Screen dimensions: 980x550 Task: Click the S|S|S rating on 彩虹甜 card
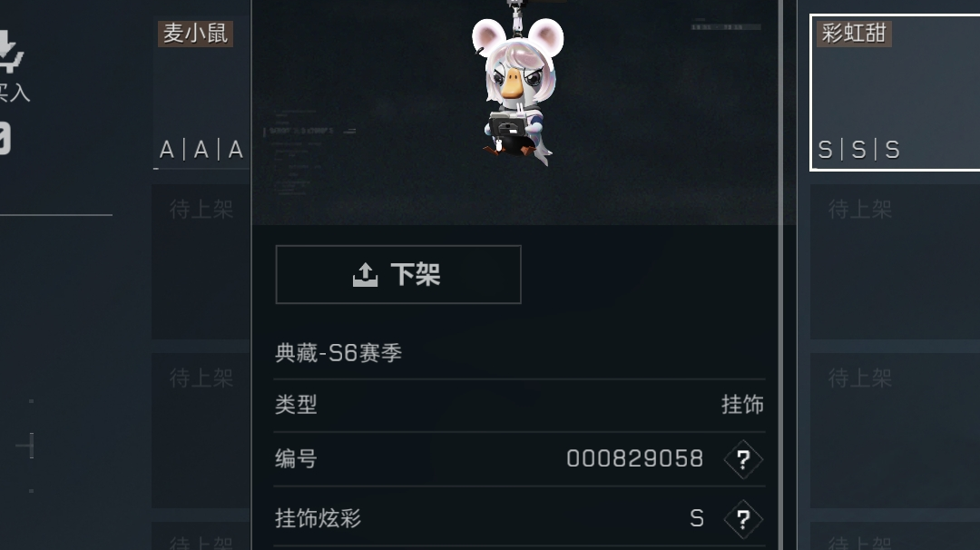tap(858, 150)
